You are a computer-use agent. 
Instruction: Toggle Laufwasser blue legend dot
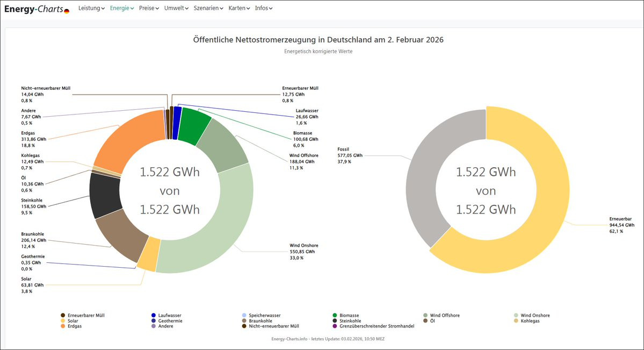pyautogui.click(x=154, y=316)
